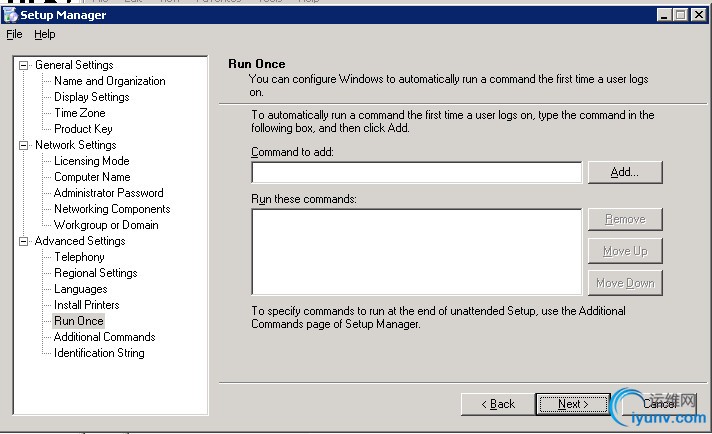Select Time Zone in the tree
Image resolution: width=712 pixels, height=434 pixels.
point(79,113)
